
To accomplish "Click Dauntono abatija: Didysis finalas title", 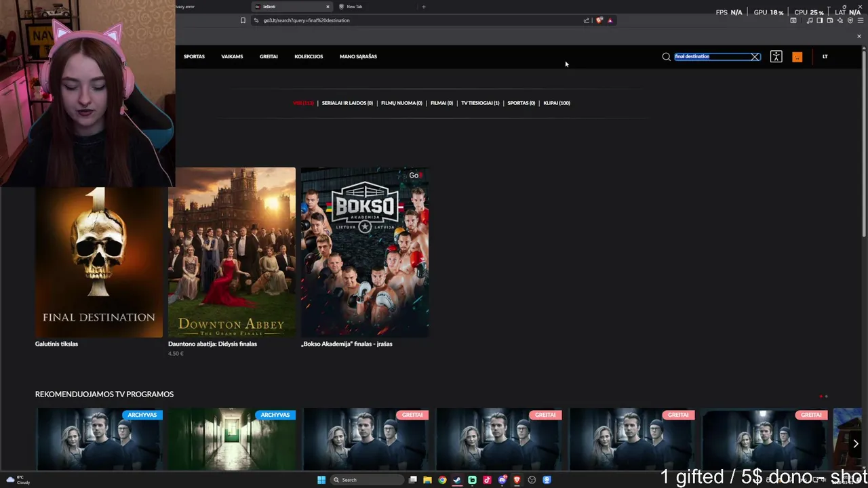I will (212, 344).
